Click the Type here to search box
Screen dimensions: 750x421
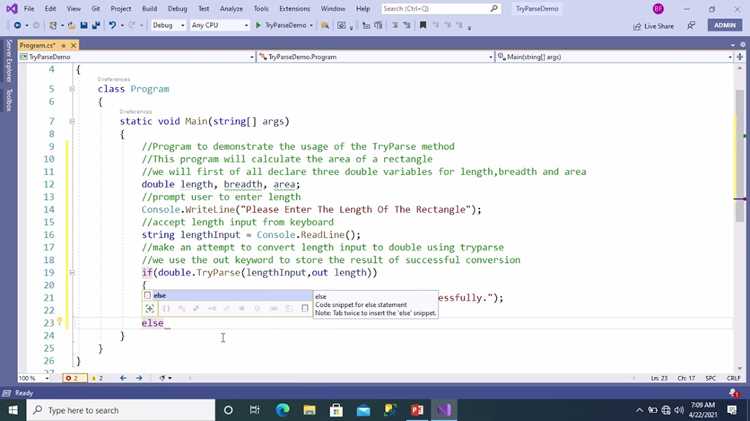(x=121, y=410)
